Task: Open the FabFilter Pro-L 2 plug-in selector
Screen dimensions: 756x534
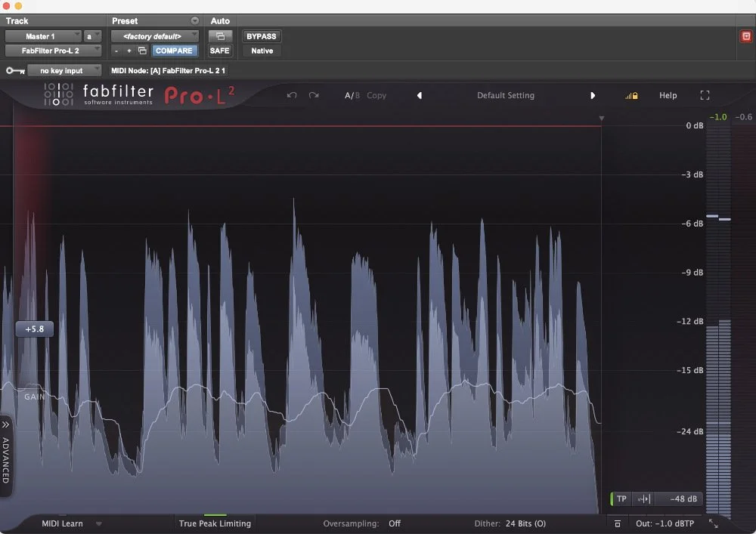Action: (53, 51)
